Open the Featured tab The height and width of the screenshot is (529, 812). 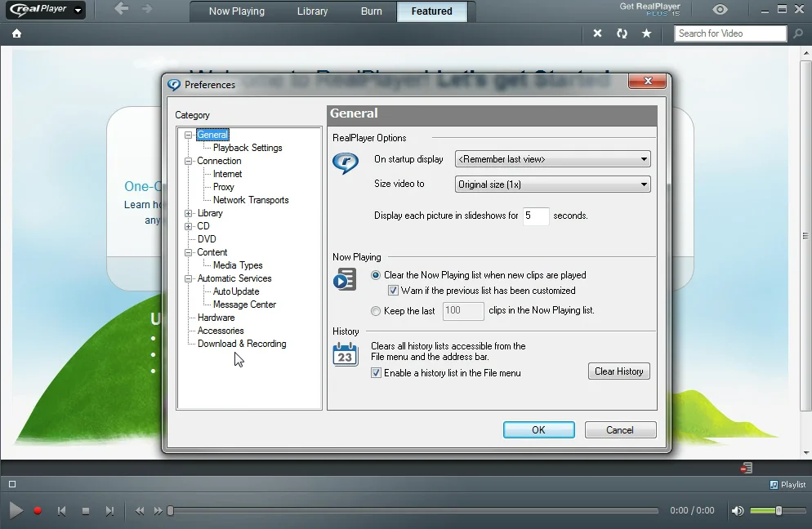432,11
